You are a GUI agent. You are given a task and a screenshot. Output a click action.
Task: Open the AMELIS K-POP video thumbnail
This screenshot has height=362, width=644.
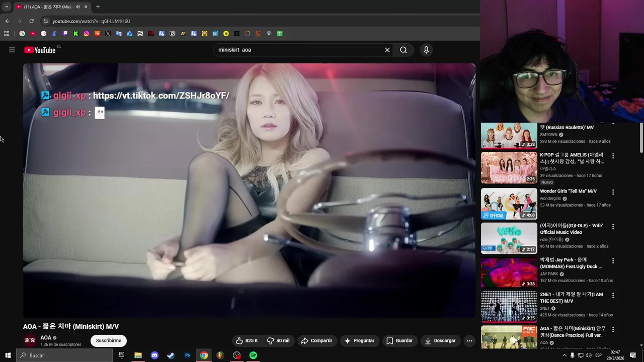(509, 168)
